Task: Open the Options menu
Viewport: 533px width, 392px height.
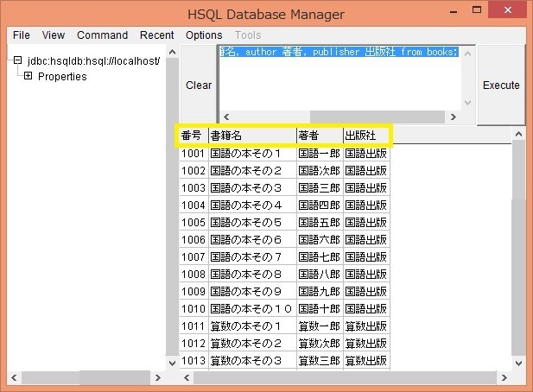Action: click(204, 35)
